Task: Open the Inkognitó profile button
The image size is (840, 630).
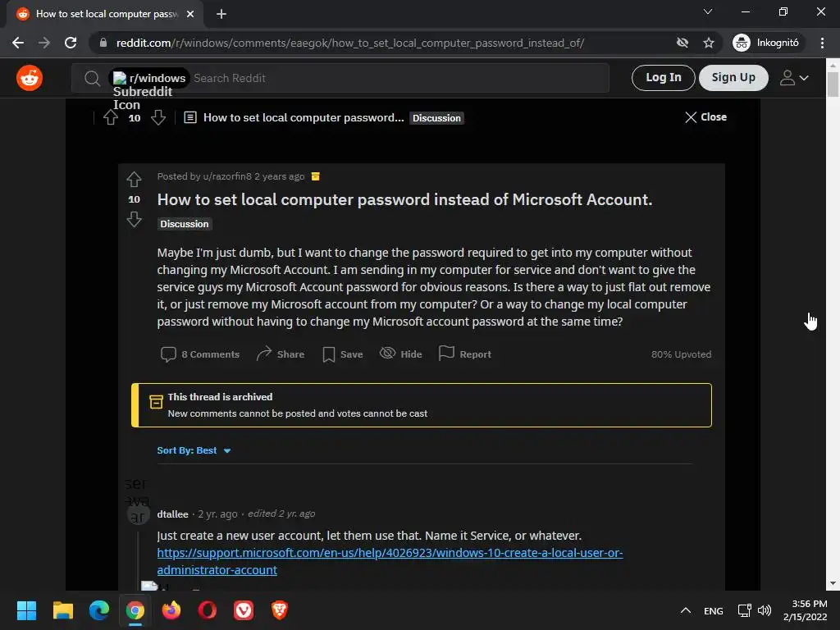Action: click(x=766, y=43)
